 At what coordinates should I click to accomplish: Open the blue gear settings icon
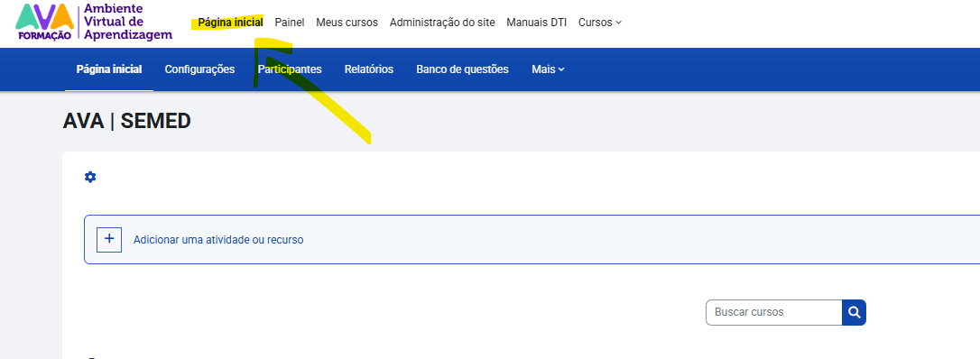90,178
